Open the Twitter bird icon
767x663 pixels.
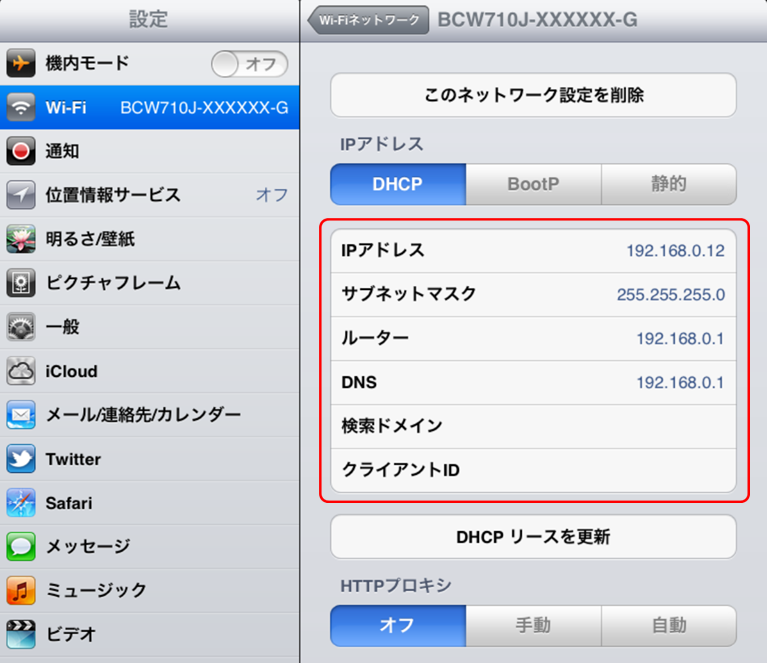click(21, 459)
